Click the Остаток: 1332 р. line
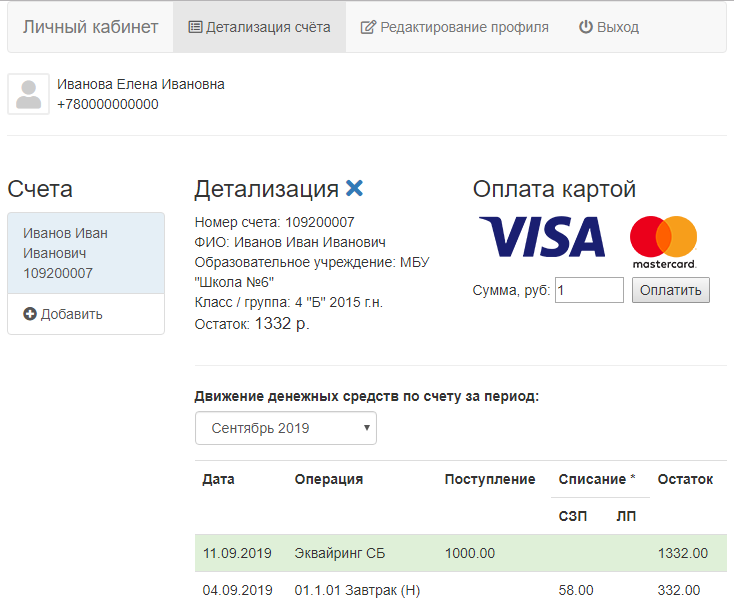This screenshot has height=604, width=734. [252, 324]
